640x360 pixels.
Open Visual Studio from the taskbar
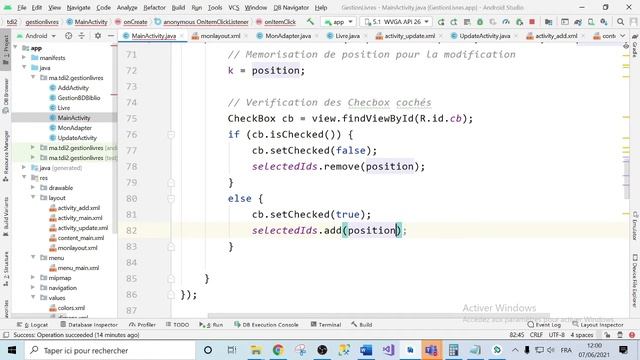pos(388,350)
